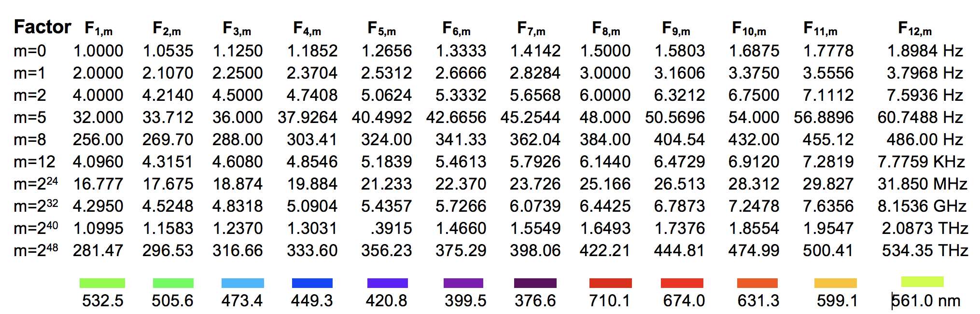This screenshot has width=980, height=314.
Task: Click the value 500.41
Action: pos(828,250)
